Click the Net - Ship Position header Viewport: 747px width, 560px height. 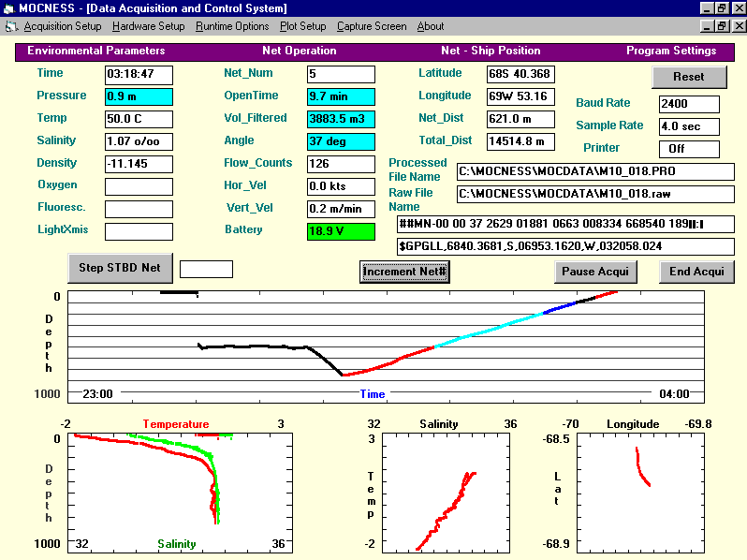point(491,51)
